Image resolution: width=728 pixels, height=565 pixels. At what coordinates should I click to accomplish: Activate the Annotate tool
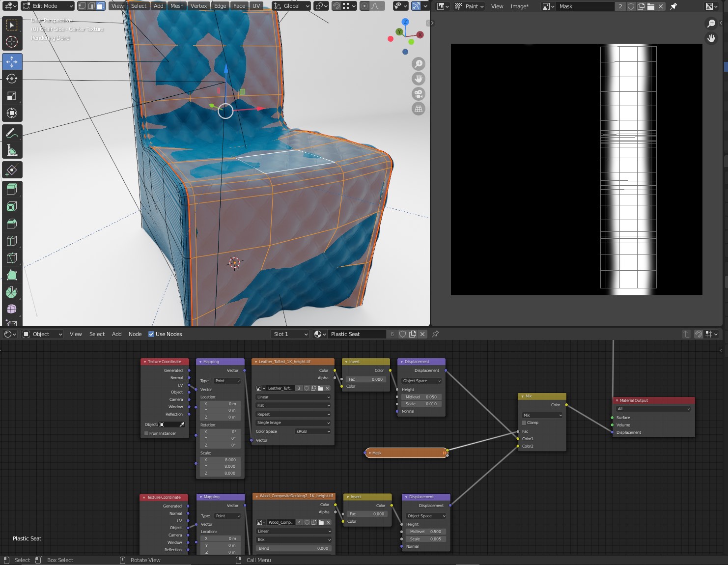pos(12,132)
